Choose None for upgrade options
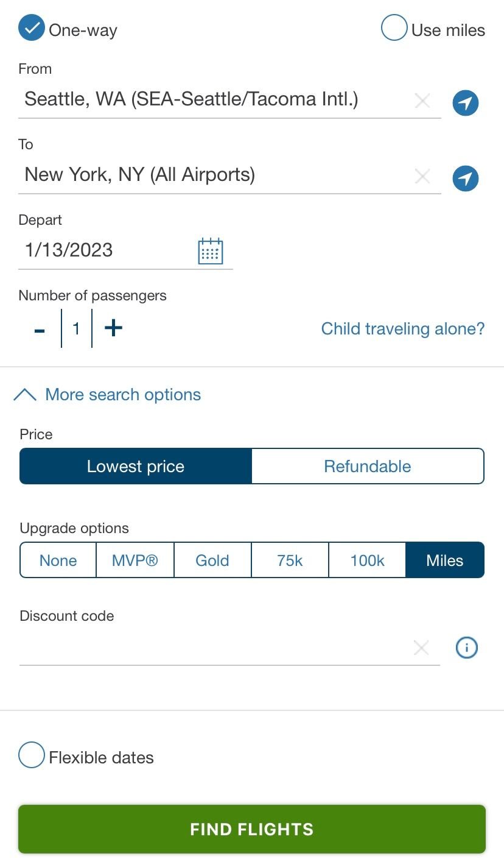504x859 pixels. [58, 560]
